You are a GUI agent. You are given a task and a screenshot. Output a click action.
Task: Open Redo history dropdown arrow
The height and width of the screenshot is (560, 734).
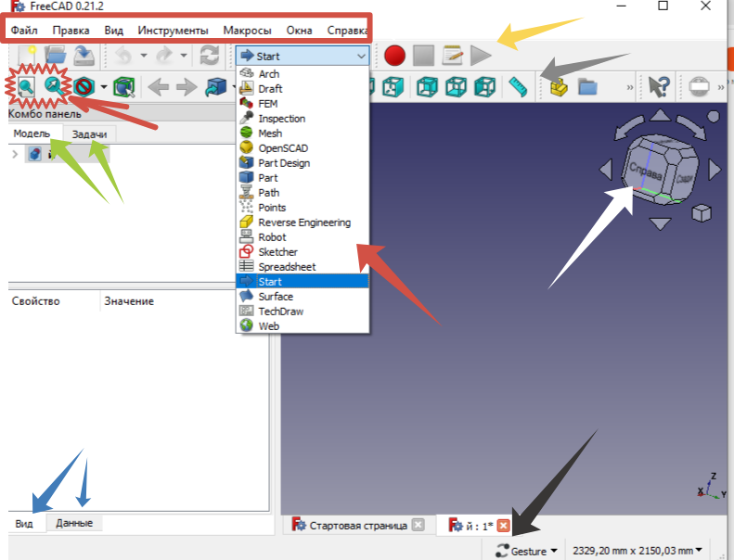184,56
